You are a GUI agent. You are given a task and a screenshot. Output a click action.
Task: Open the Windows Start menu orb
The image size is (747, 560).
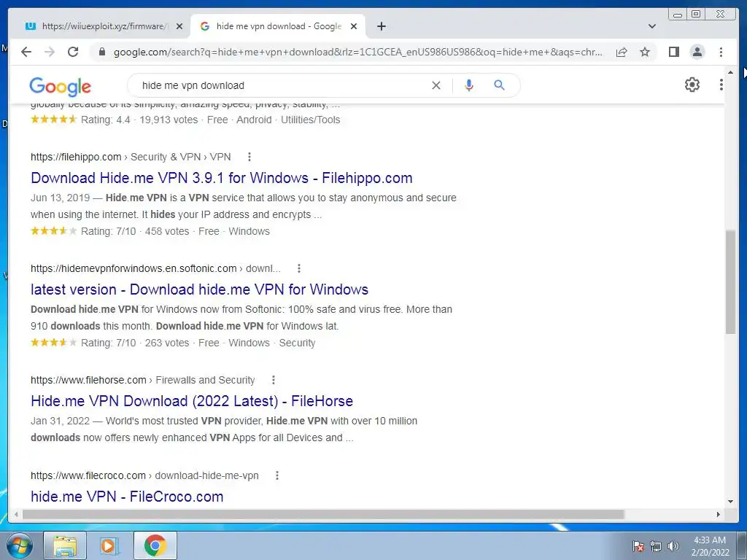tap(20, 545)
